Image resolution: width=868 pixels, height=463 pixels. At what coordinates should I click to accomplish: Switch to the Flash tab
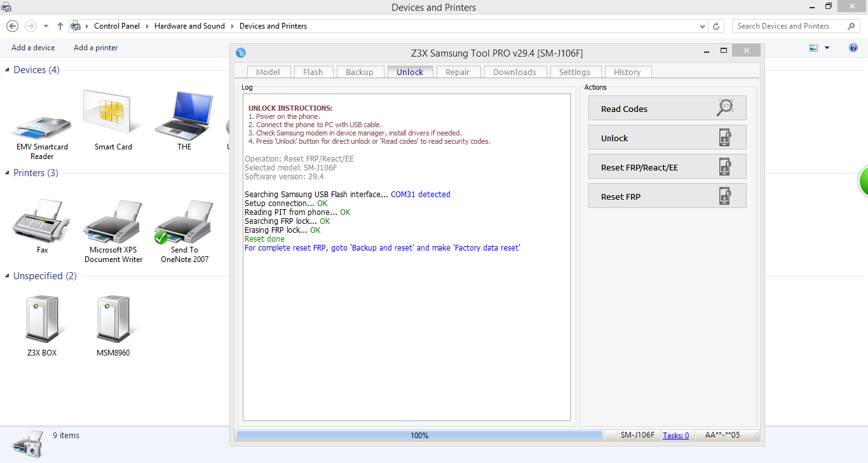[x=313, y=72]
